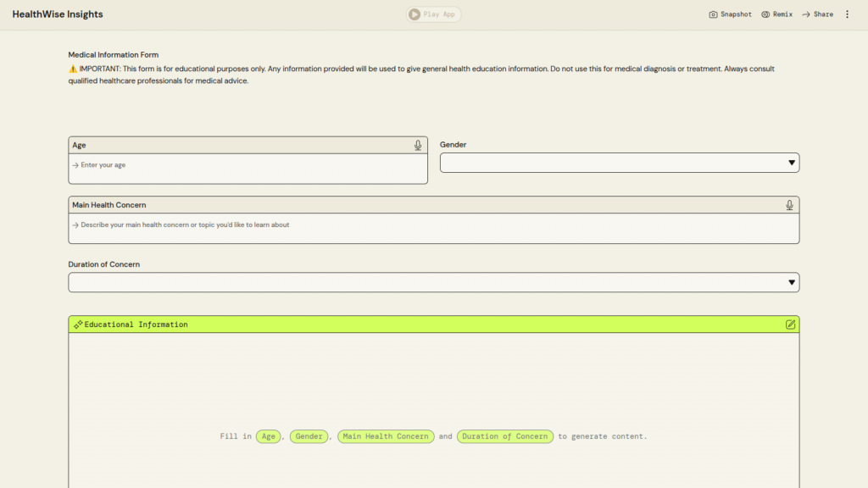The image size is (868, 488).
Task: Click the sparkle icon beside Educational Information
Action: 78,324
